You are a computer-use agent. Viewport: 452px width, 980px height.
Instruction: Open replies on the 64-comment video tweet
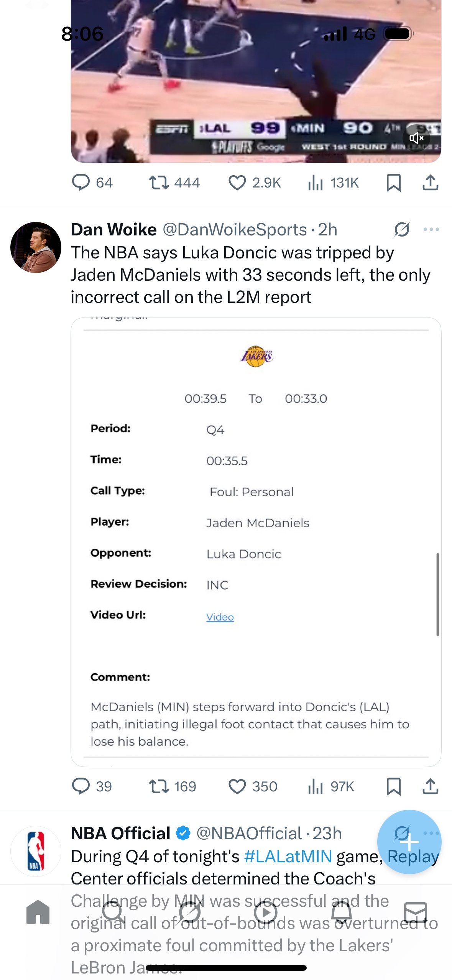coord(92,183)
